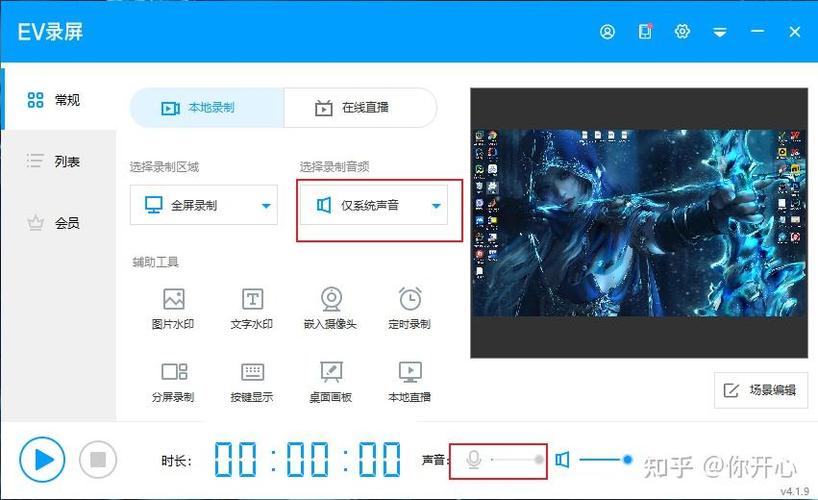Close the EV录屏 window
818x500 pixels.
coord(795,32)
